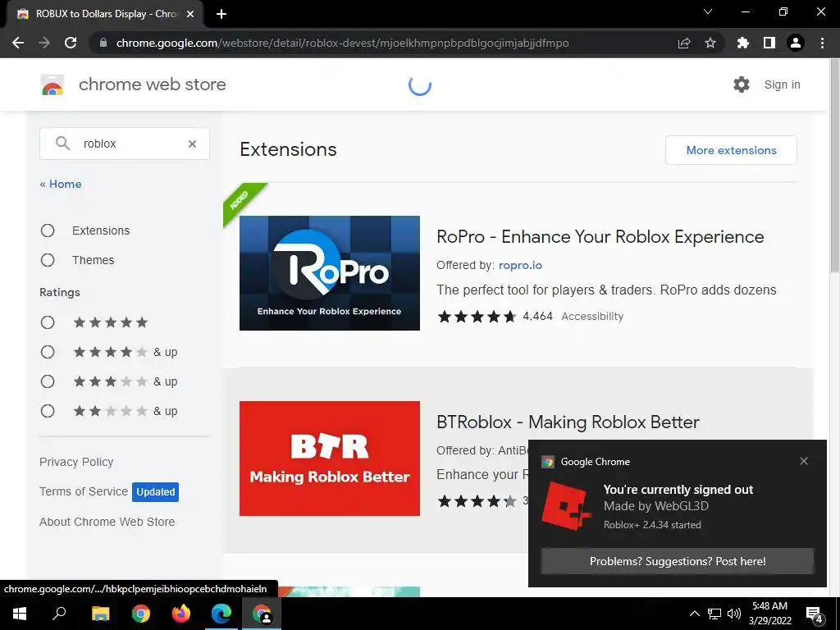The height and width of the screenshot is (630, 840).
Task: Click the page vertical scrollbar
Action: 833,166
